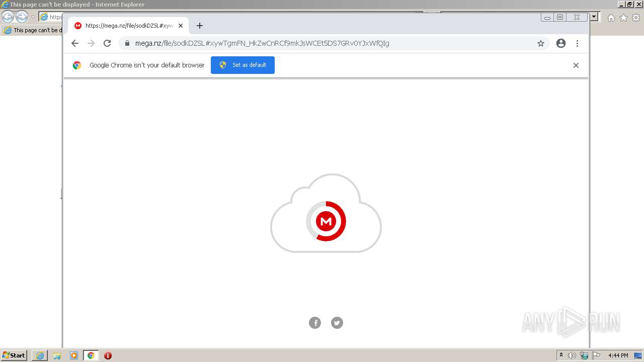Open a new Chrome tab

tap(200, 26)
